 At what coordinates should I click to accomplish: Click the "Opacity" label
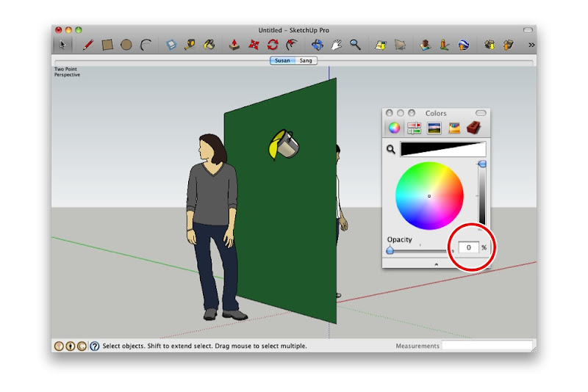pos(399,239)
